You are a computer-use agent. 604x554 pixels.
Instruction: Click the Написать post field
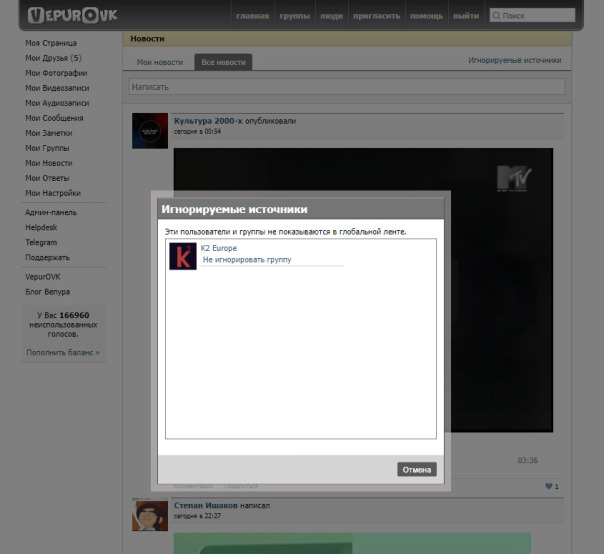tap(347, 87)
